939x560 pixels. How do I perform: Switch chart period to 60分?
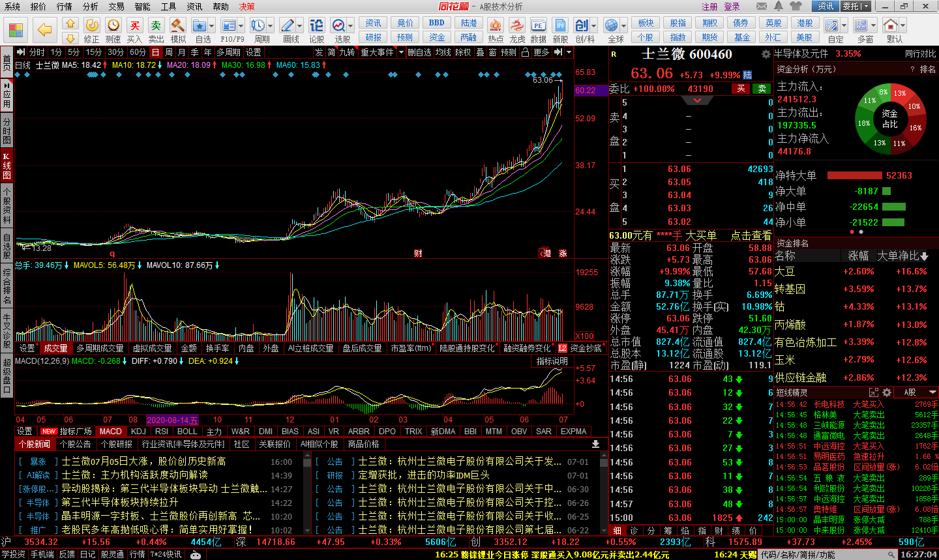tap(138, 52)
